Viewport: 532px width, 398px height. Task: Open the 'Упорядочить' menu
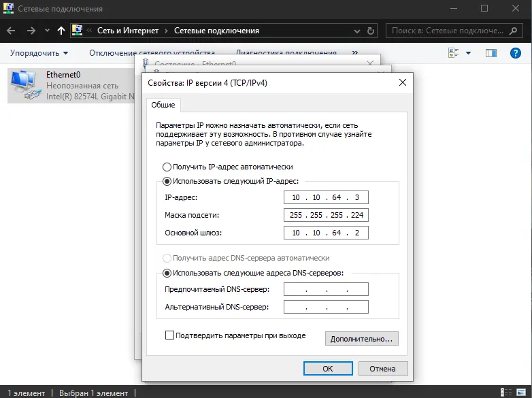pyautogui.click(x=39, y=53)
